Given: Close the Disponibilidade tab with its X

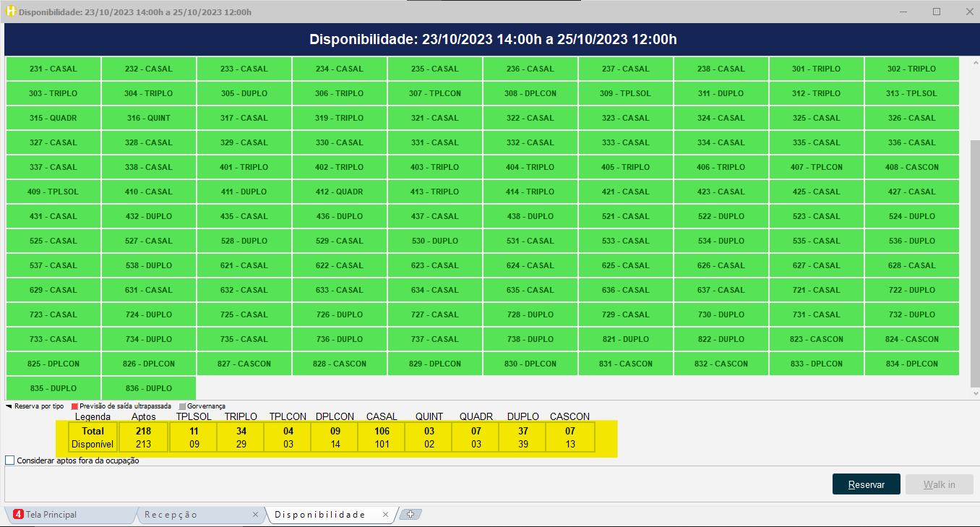Looking at the screenshot, I should (386, 515).
